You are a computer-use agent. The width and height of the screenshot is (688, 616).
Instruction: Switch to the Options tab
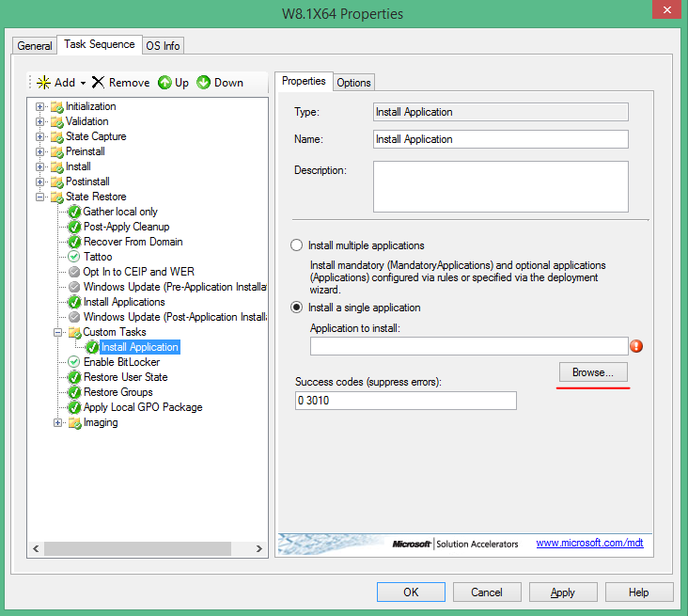coord(353,83)
